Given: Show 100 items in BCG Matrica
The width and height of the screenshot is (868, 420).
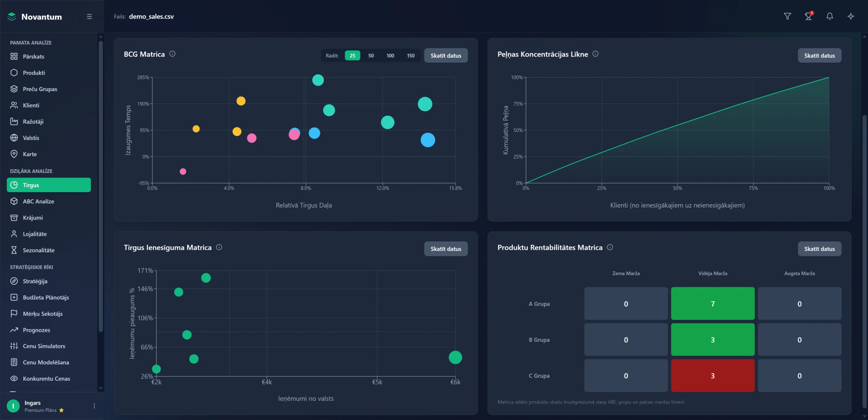Looking at the screenshot, I should [390, 56].
